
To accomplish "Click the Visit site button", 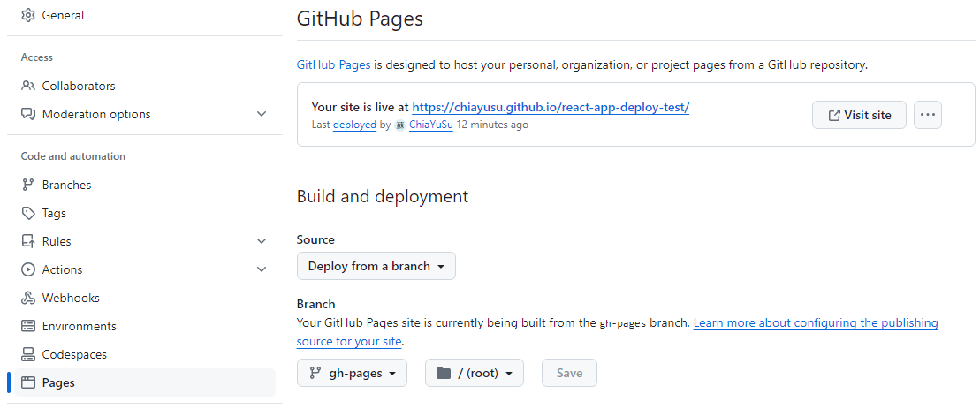I will point(859,115).
